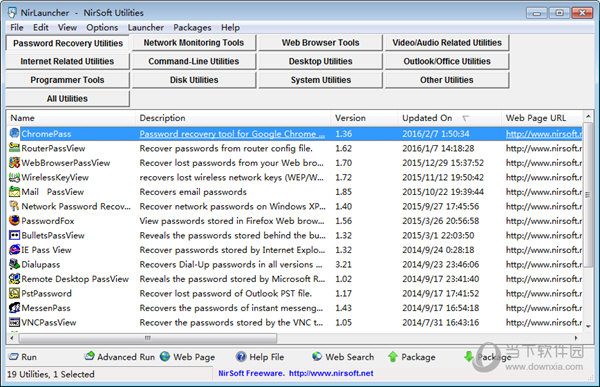Open the Launcher menu
The height and width of the screenshot is (387, 600).
[x=145, y=28]
